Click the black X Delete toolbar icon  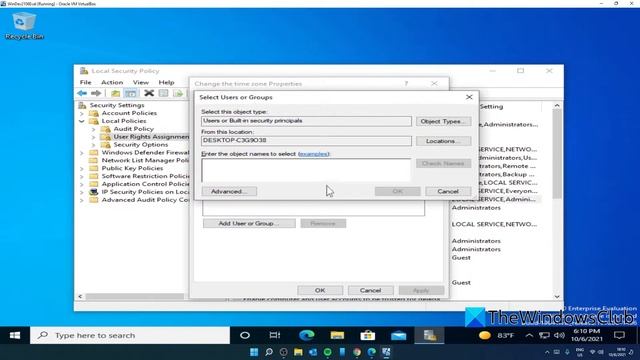coord(149,93)
